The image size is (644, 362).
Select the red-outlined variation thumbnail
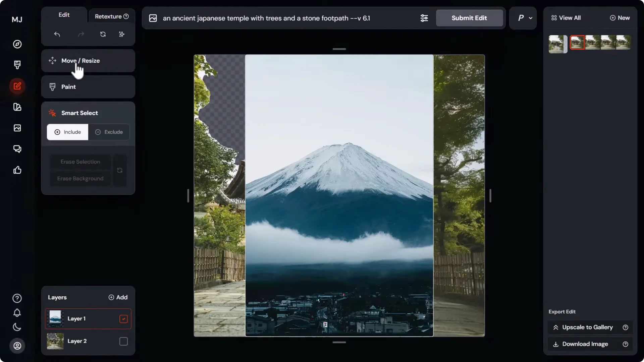(577, 43)
